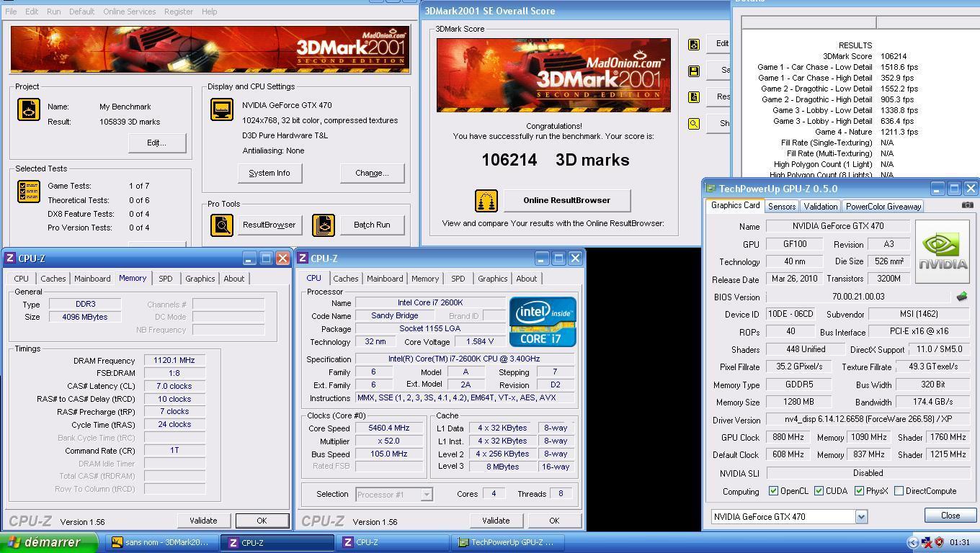
Task: Click the project Edit... button
Action: tap(156, 143)
